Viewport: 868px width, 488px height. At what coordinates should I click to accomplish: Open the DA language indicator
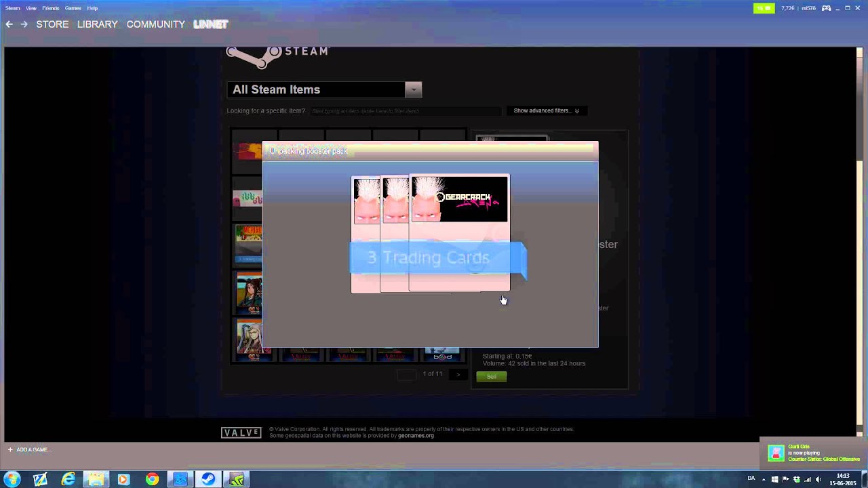(x=751, y=479)
